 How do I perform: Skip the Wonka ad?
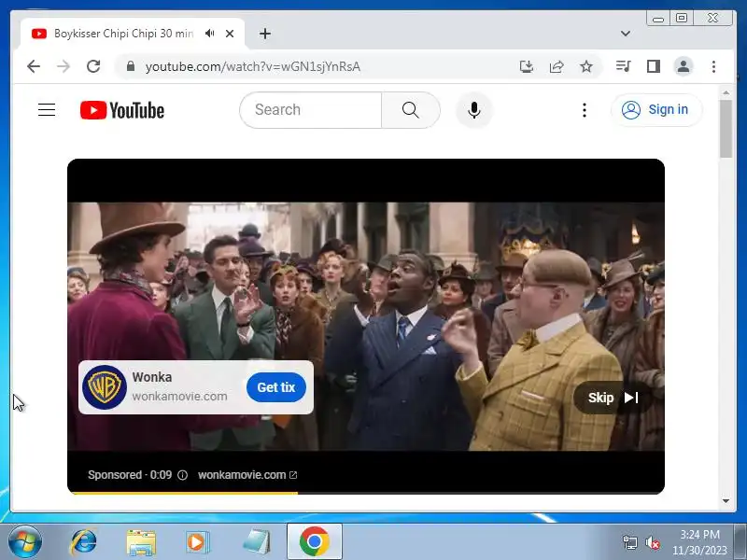point(613,398)
